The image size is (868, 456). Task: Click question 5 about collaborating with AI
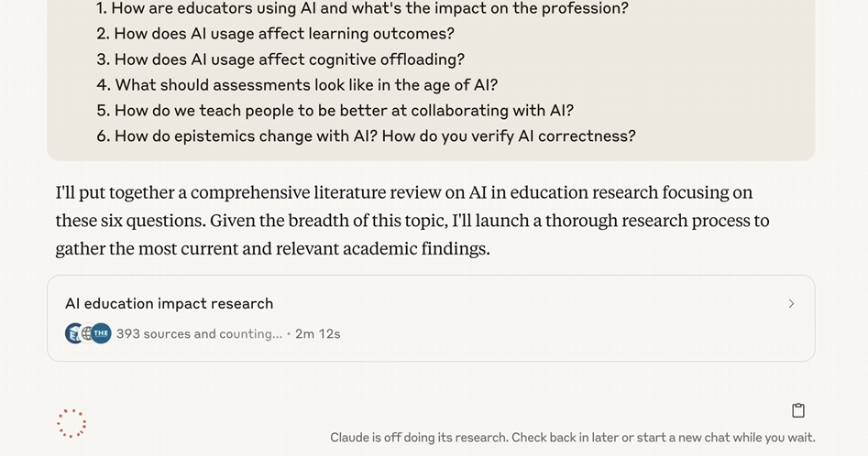point(335,111)
